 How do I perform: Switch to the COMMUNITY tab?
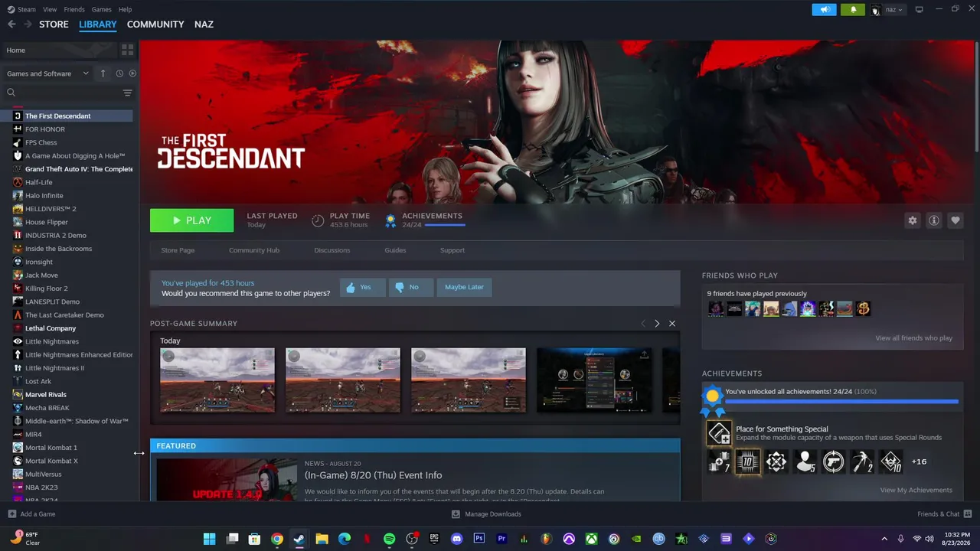[x=155, y=24]
